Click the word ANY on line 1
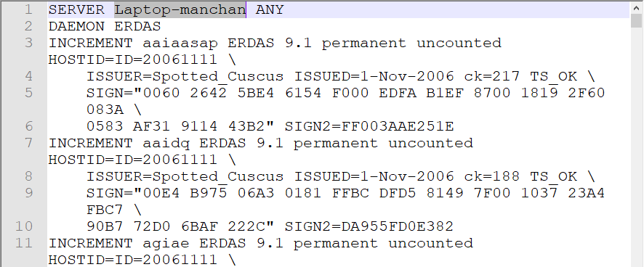The height and width of the screenshot is (267, 644). [x=270, y=10]
